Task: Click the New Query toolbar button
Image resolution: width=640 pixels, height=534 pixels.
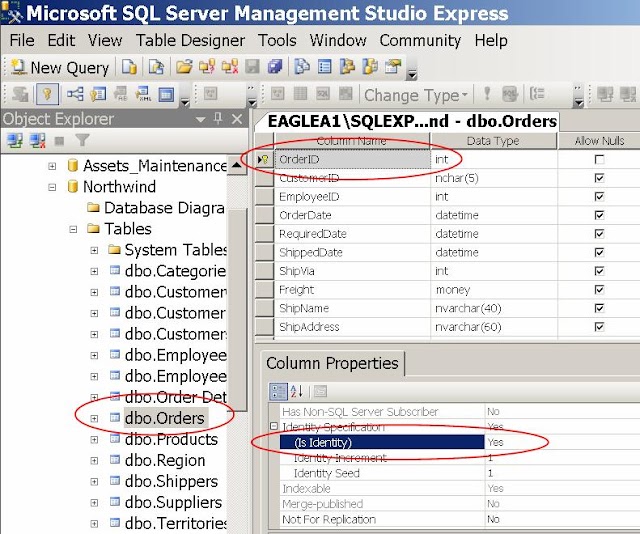Action: (60, 67)
